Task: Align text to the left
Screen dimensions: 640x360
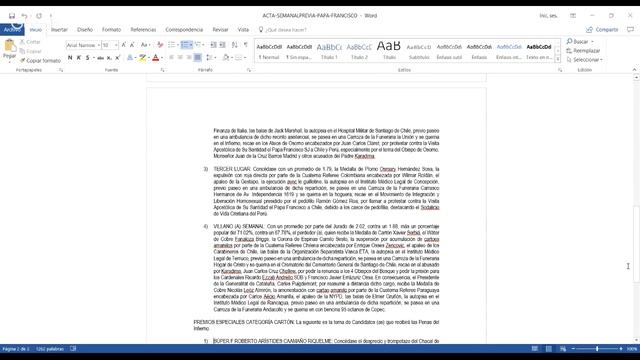Action: [171, 58]
